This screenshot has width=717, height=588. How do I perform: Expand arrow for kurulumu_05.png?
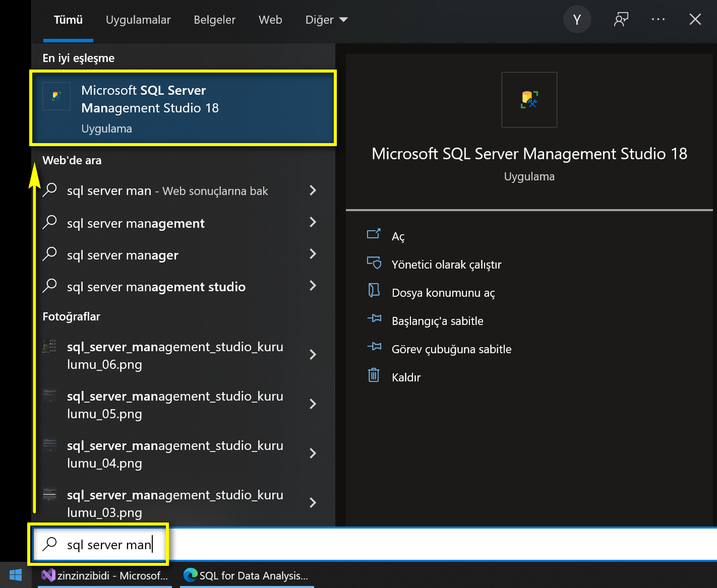tap(313, 404)
